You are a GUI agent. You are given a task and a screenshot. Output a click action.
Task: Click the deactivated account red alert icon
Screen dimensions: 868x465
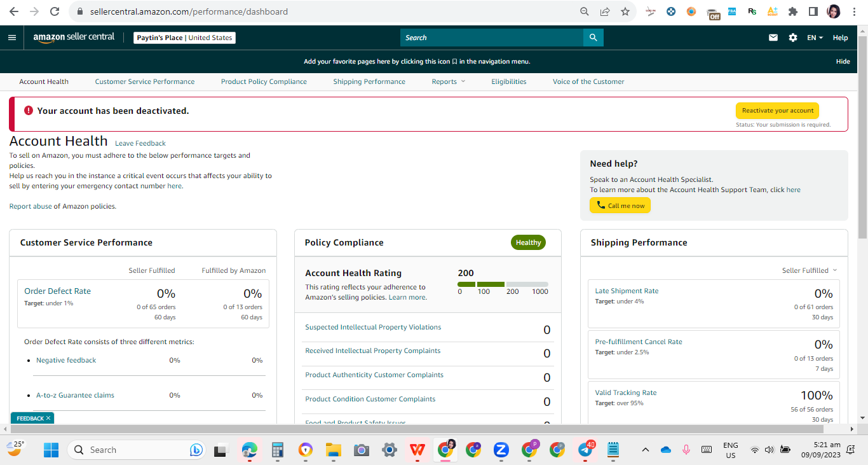[29, 111]
